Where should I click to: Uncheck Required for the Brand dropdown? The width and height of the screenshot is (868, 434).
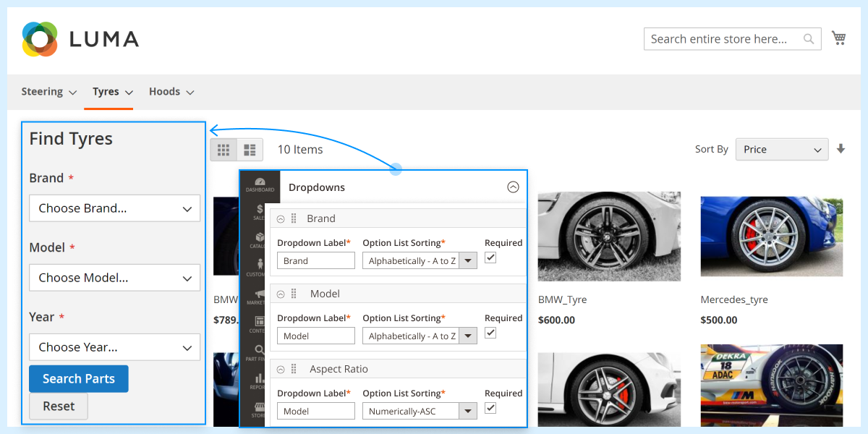[490, 257]
